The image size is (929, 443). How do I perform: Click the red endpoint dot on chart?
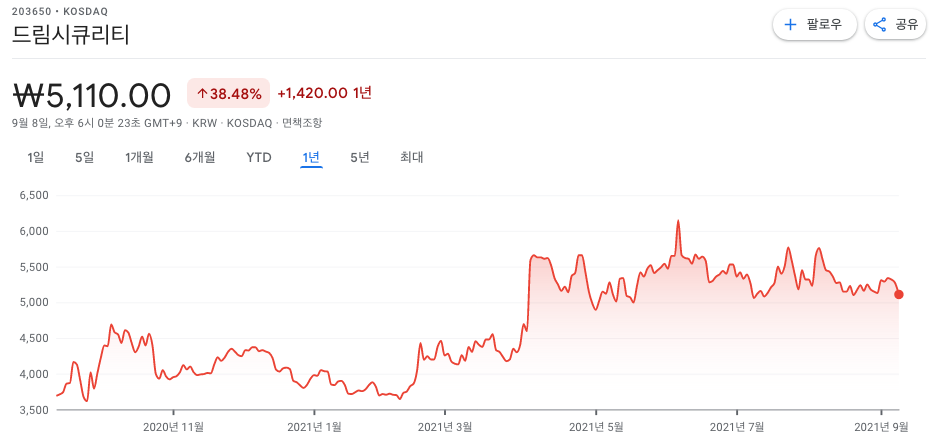[899, 294]
